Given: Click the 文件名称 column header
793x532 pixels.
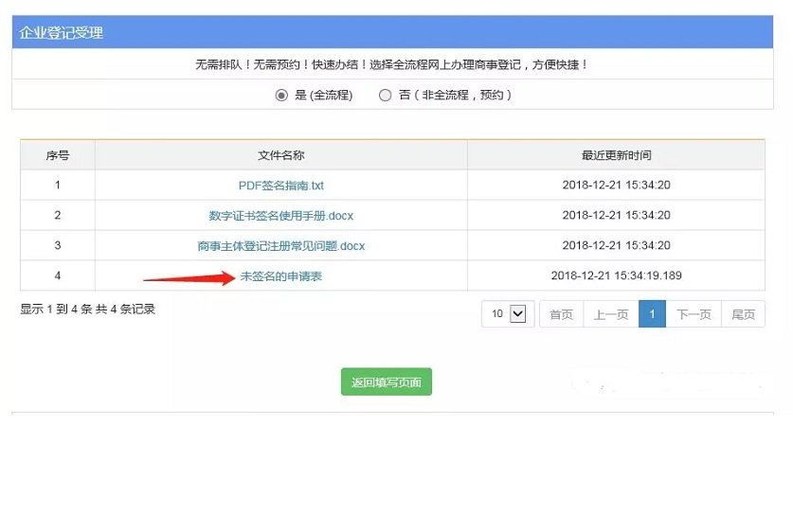Looking at the screenshot, I should [281, 155].
